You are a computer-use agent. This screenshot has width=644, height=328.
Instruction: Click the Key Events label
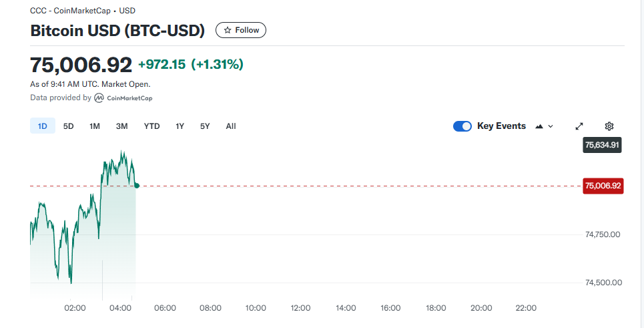(501, 126)
